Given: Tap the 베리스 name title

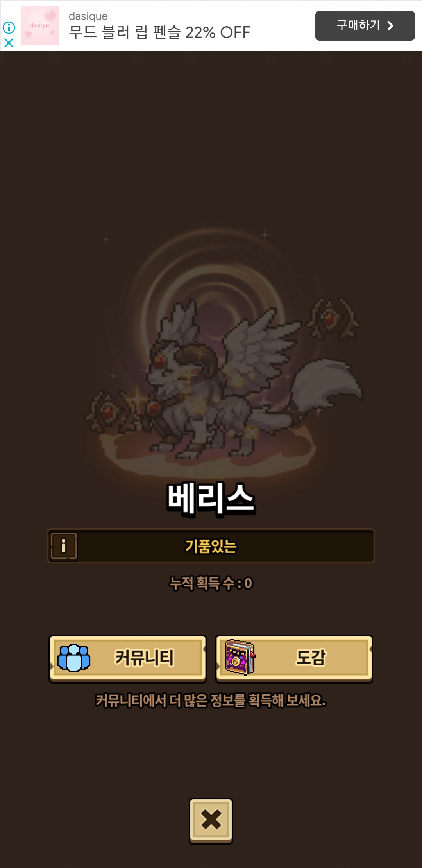Looking at the screenshot, I should click(211, 499).
